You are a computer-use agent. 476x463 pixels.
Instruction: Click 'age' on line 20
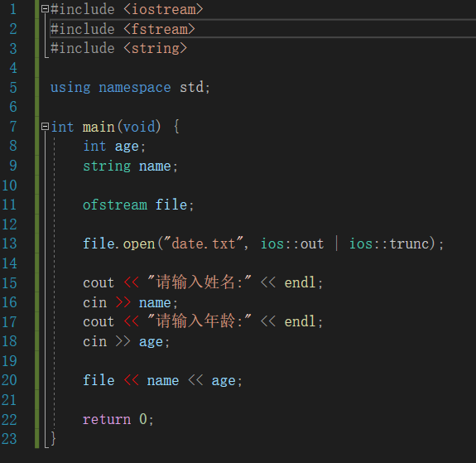(x=224, y=381)
